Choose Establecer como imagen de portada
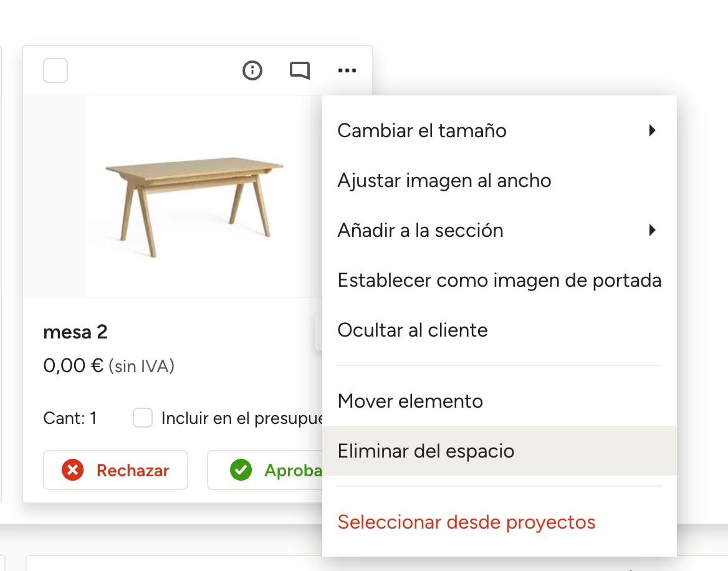The width and height of the screenshot is (728, 571). 499,281
